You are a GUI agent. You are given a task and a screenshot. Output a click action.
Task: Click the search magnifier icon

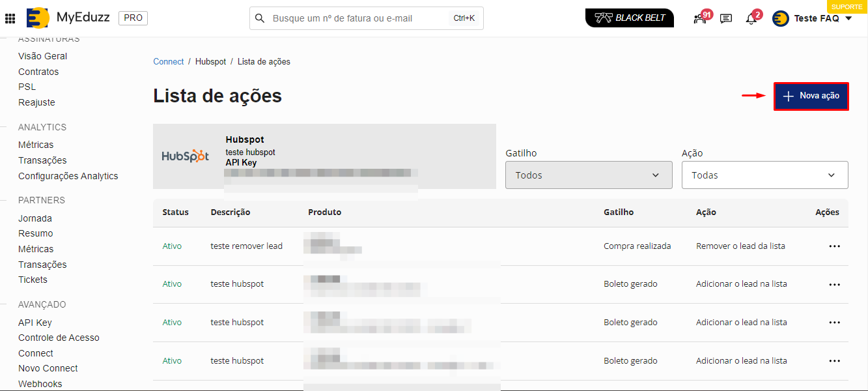260,18
